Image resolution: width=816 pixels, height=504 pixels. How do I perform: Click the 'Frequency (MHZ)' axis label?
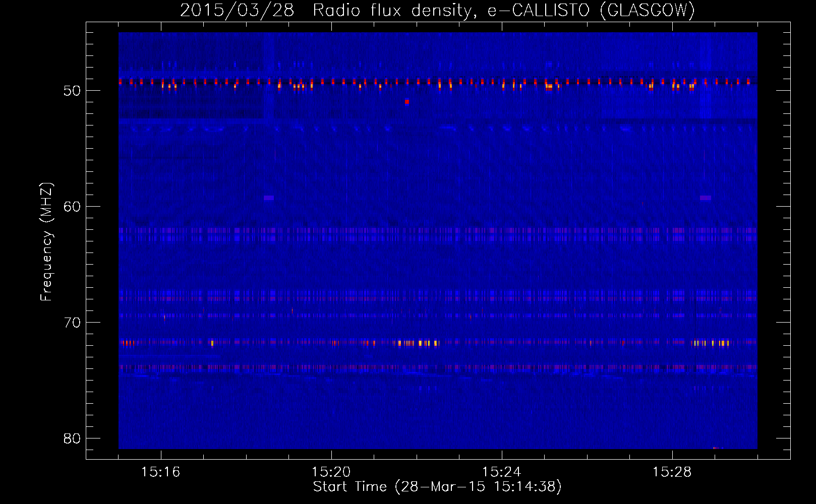click(46, 242)
